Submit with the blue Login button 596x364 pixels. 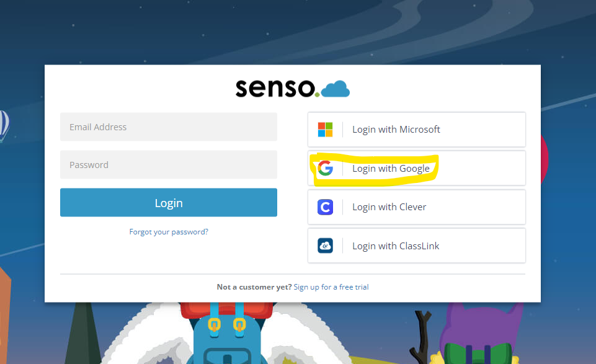click(169, 203)
